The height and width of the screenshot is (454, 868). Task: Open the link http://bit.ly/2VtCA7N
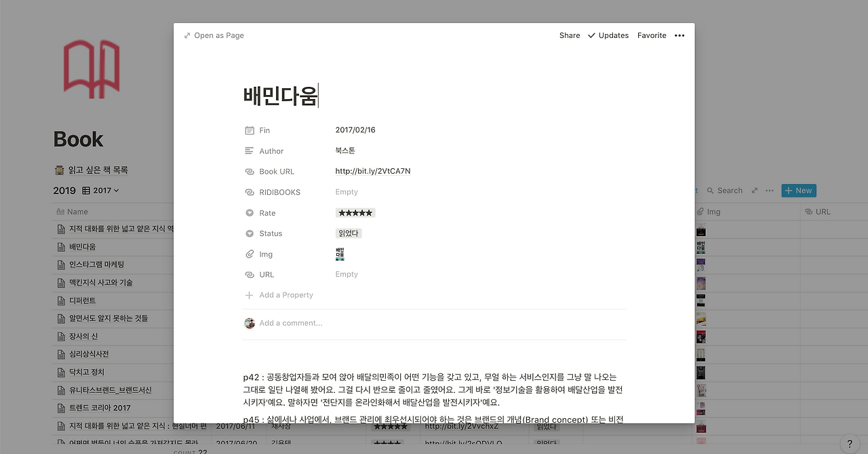click(x=373, y=171)
